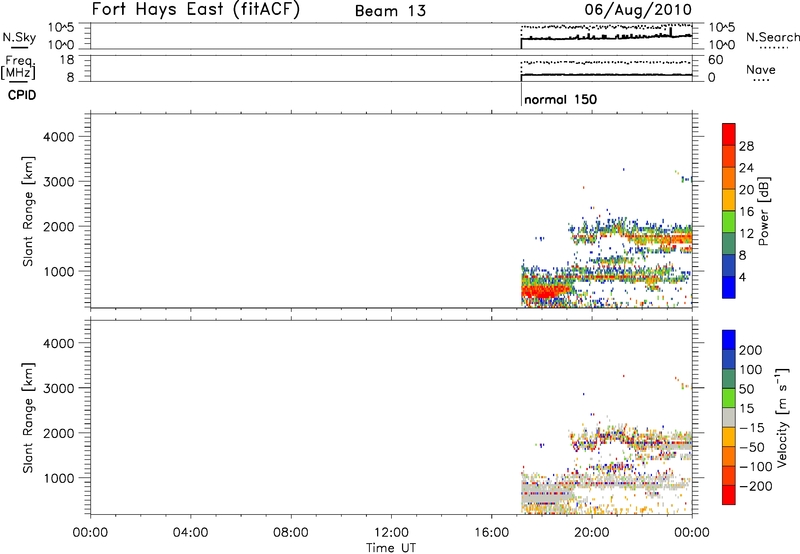Select the 'Beam 13' label

pyautogui.click(x=390, y=11)
